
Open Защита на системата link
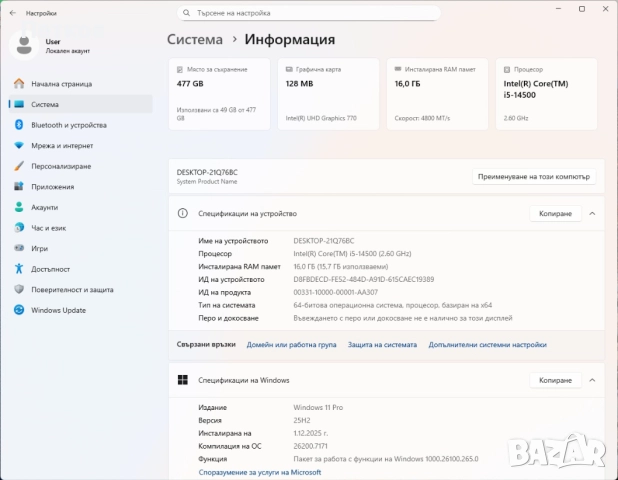click(x=382, y=344)
